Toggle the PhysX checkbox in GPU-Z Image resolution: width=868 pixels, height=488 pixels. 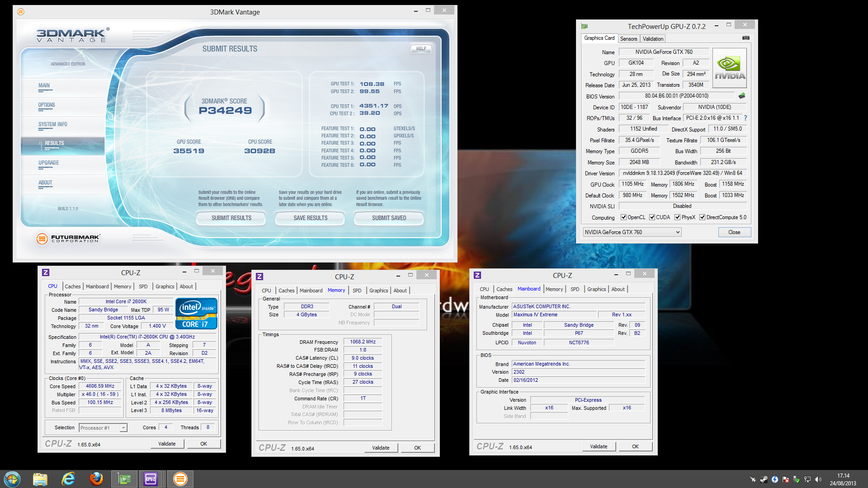[x=678, y=217]
